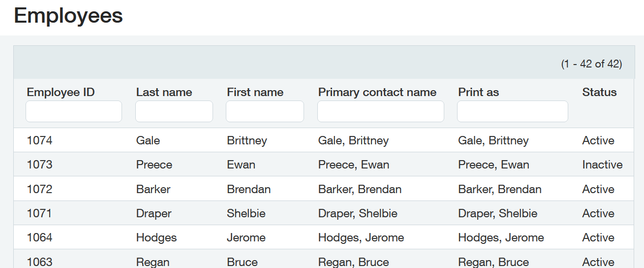This screenshot has height=268, width=644.
Task: Click the Employee ID filter field
Action: pos(74,111)
